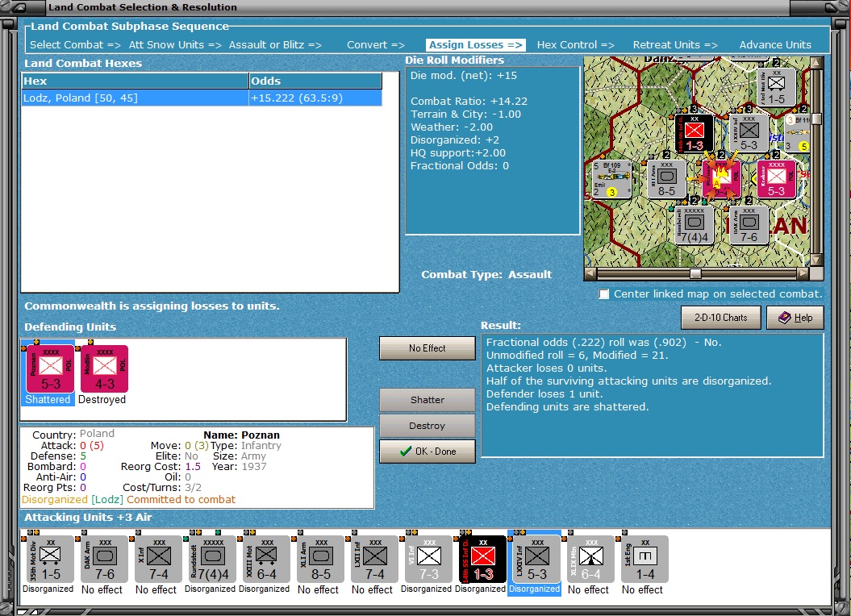Open the 2-D-10 Charts
The image size is (851, 616).
pyautogui.click(x=721, y=318)
